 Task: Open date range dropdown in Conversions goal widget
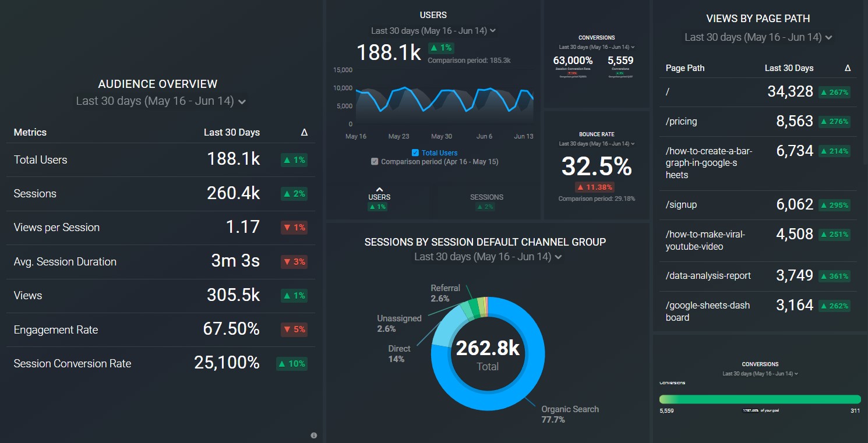[x=760, y=374]
